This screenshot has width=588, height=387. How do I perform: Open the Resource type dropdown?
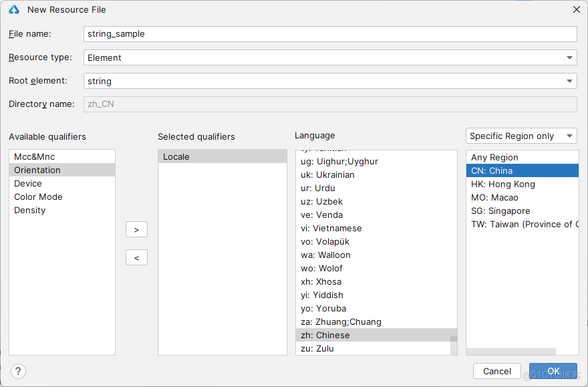coord(569,57)
